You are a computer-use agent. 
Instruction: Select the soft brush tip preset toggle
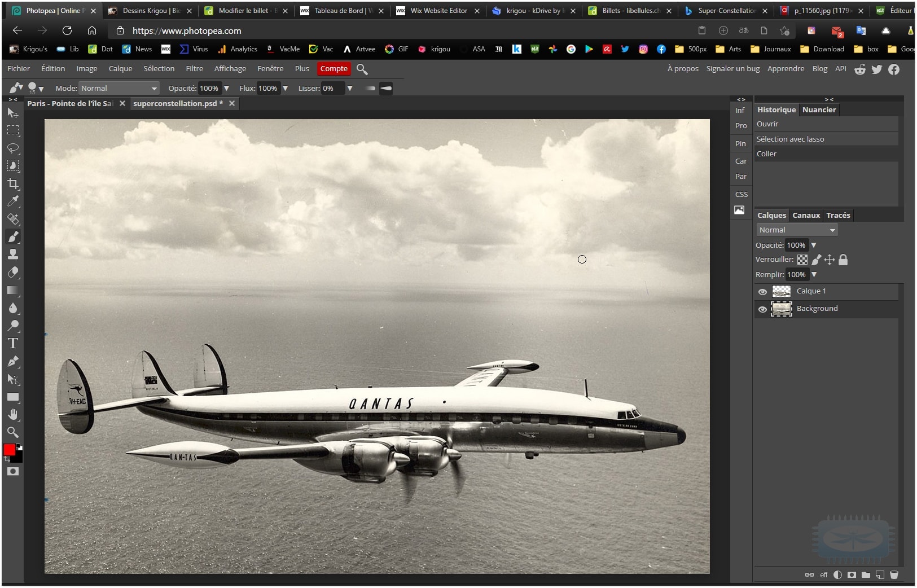coord(370,88)
